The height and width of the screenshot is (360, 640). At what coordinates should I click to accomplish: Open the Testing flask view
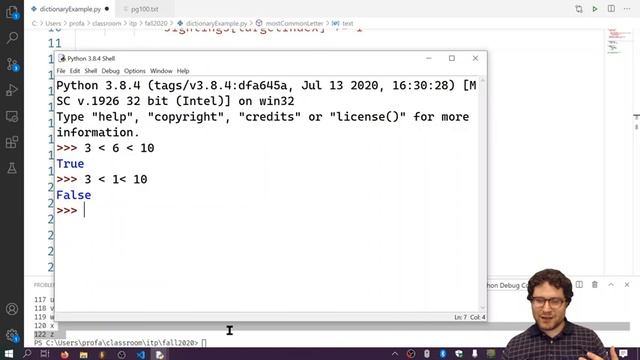[12, 168]
